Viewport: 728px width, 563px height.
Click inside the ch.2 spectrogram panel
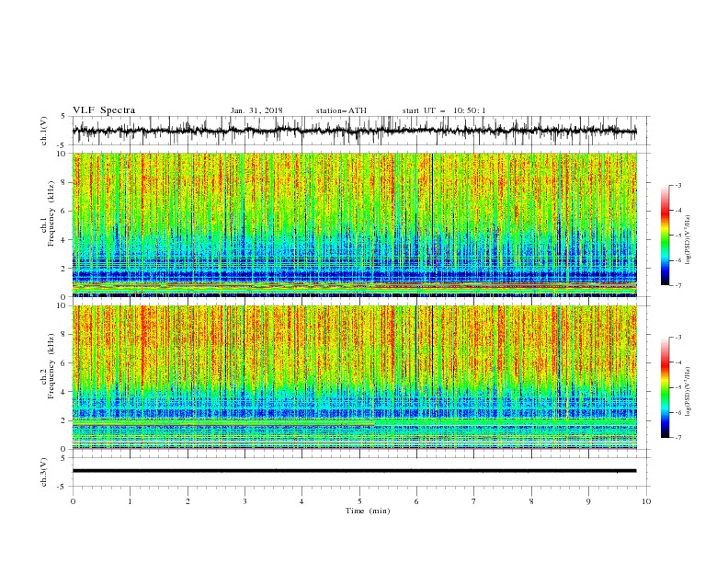click(355, 377)
